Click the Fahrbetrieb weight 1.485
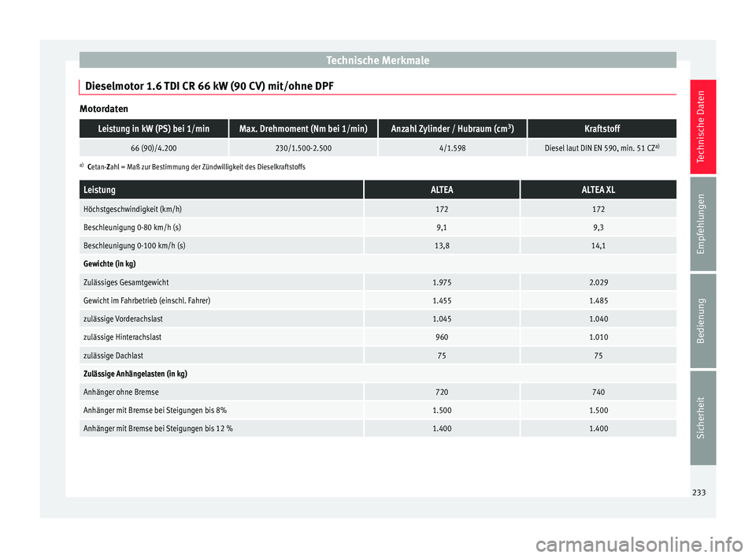Image resolution: width=756 pixels, height=558 pixels. [x=598, y=301]
